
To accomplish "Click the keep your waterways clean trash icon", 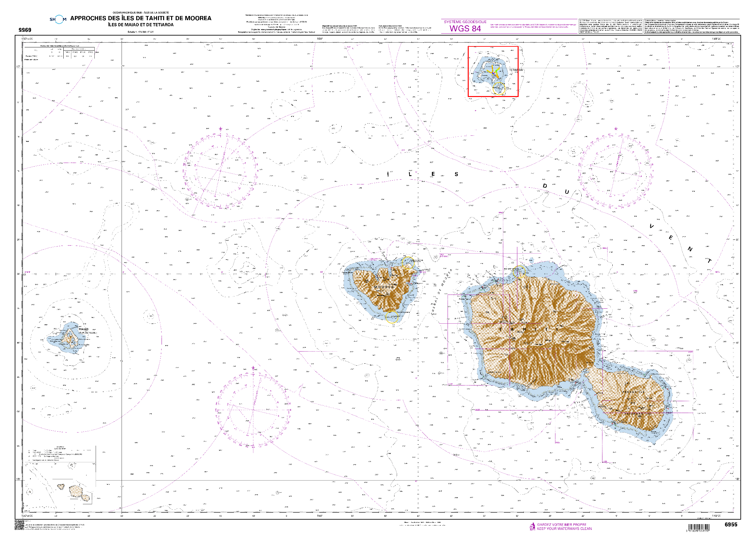I will 532,527.
